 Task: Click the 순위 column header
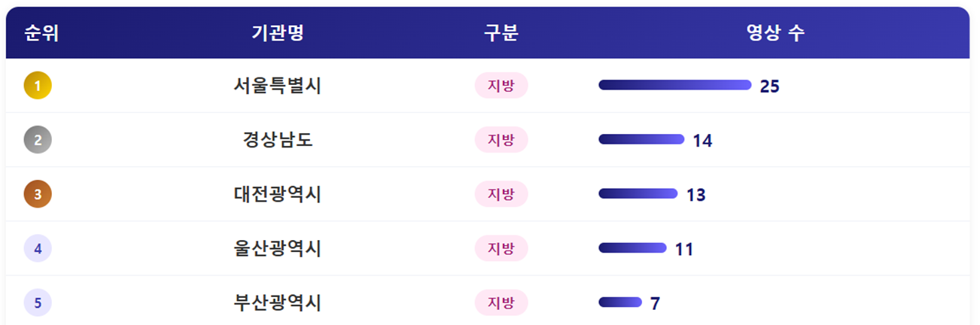coord(41,33)
